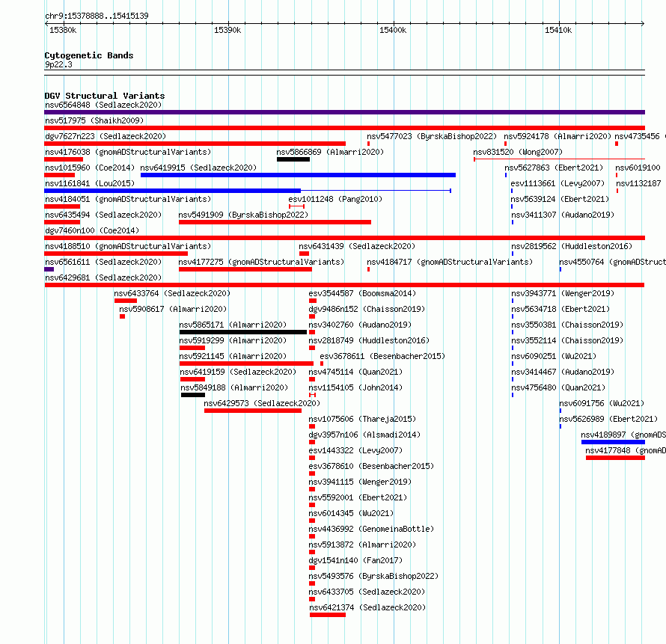Click the 15390k ruler tick label

pos(227,30)
